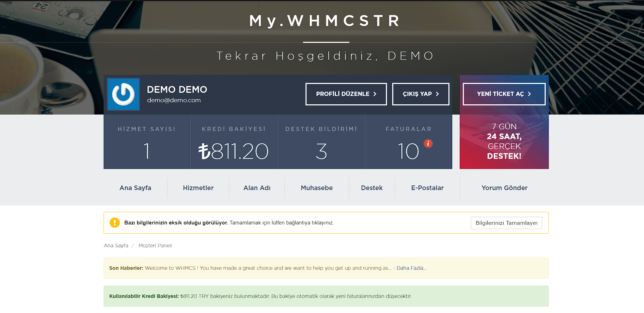Click the yellow warning exclamation icon
This screenshot has width=644, height=313.
tap(114, 223)
